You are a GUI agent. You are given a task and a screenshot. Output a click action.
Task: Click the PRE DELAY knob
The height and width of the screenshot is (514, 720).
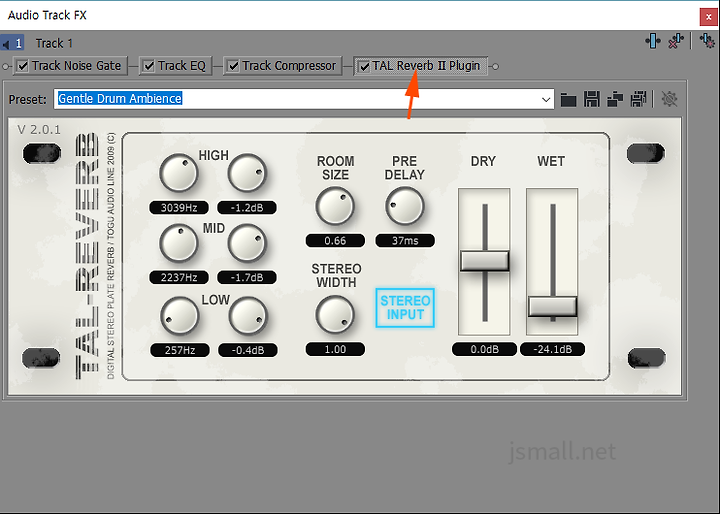pos(405,206)
